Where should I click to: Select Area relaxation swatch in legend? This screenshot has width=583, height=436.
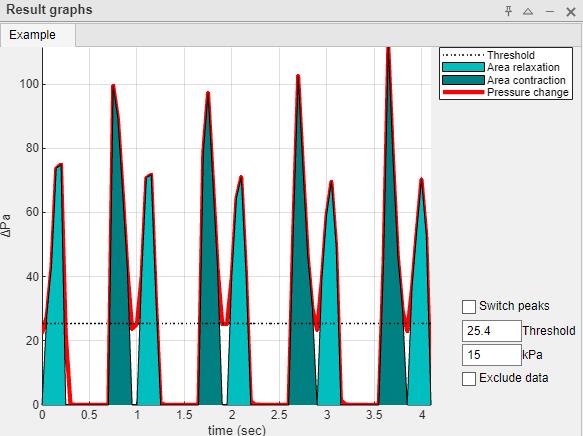click(463, 67)
